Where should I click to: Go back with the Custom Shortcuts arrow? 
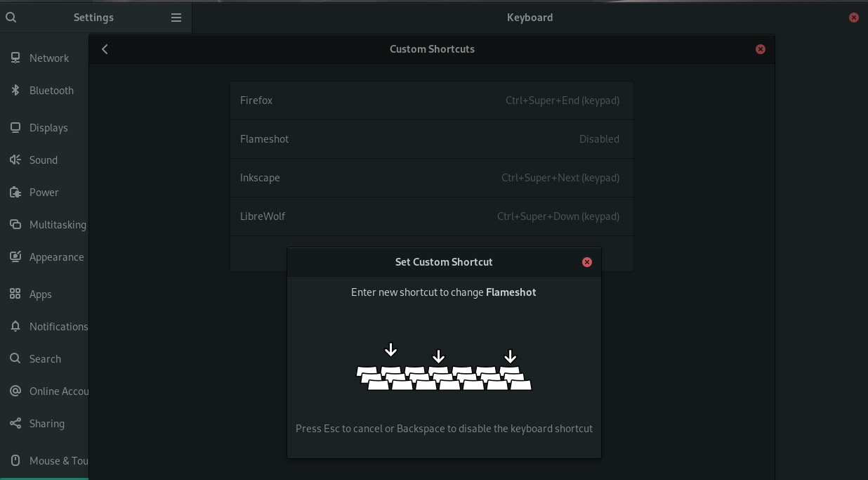coord(105,49)
